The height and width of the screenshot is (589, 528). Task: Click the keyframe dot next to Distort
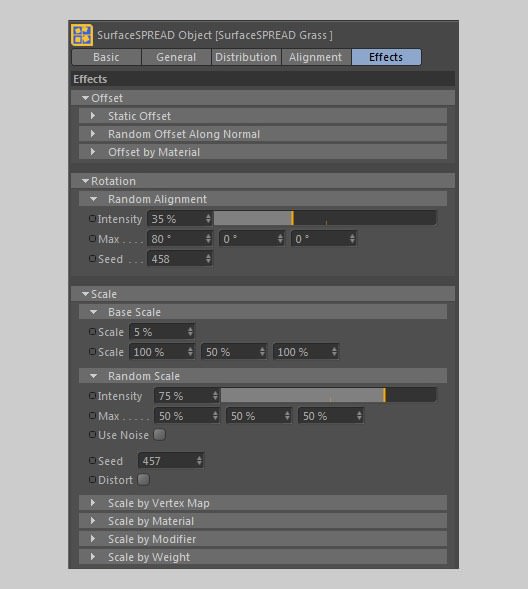[92, 479]
